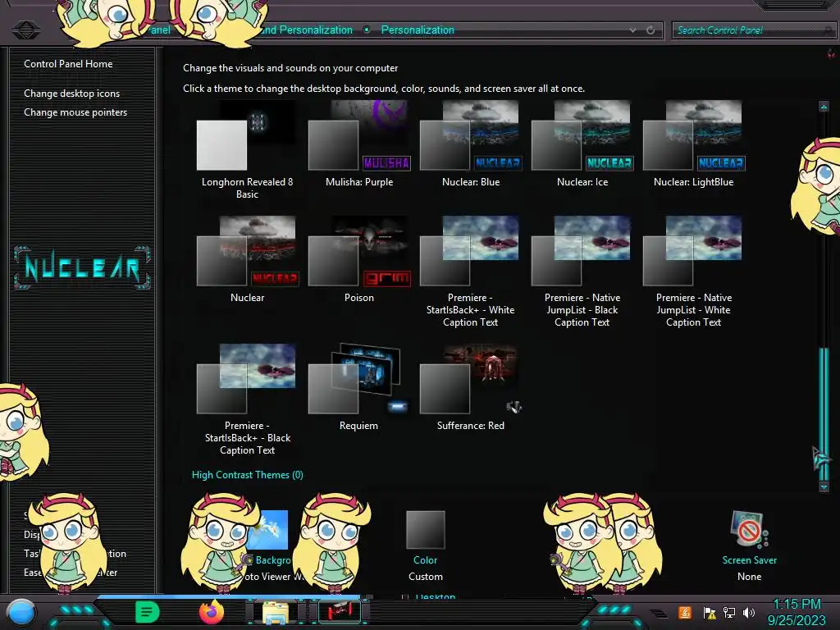Open the Action Center flag icon
This screenshot has width=840, height=630.
click(710, 612)
